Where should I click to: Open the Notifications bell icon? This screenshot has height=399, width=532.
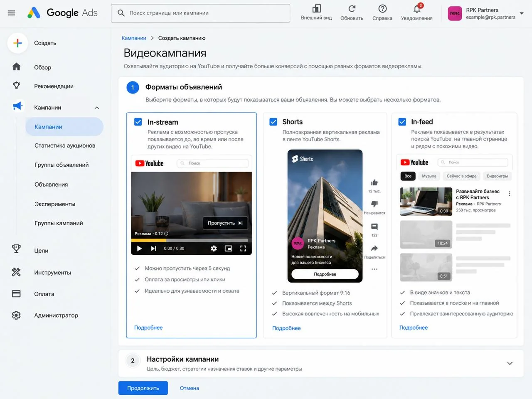[x=417, y=9]
